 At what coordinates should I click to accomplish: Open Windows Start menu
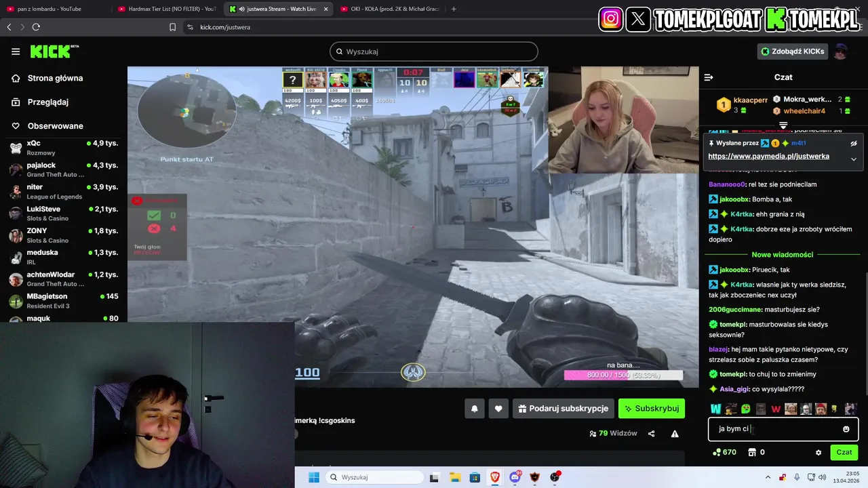(313, 477)
